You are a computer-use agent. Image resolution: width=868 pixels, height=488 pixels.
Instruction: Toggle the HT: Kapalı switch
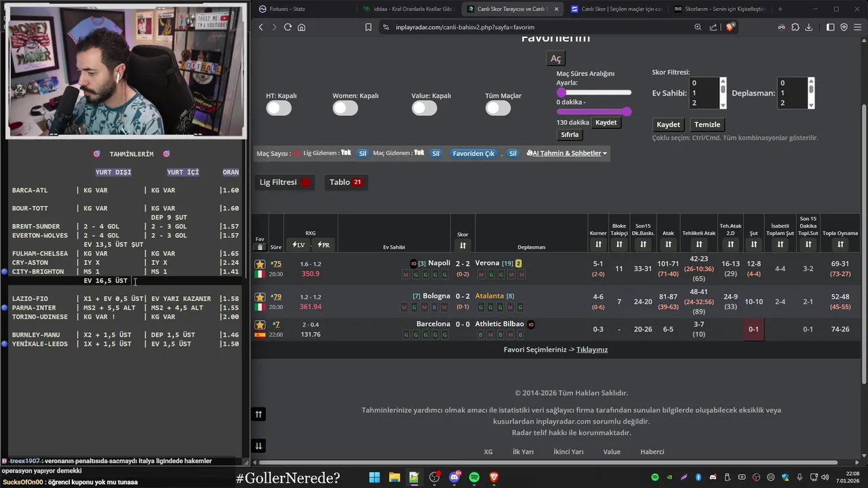coord(279,108)
